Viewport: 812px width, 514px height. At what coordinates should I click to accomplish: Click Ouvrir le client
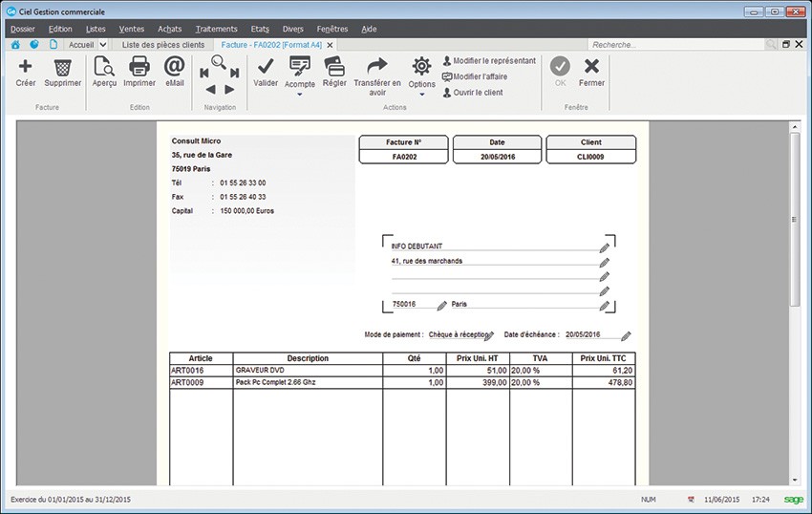(x=478, y=93)
